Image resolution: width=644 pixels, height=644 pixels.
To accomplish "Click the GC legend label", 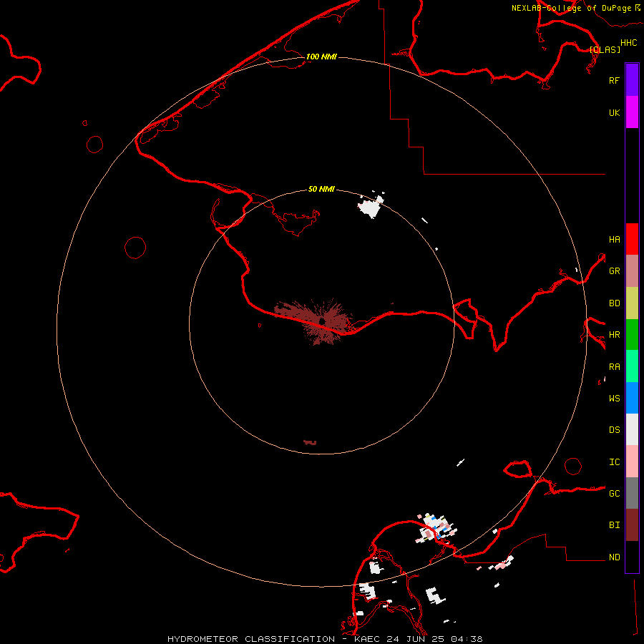I will (x=614, y=493).
